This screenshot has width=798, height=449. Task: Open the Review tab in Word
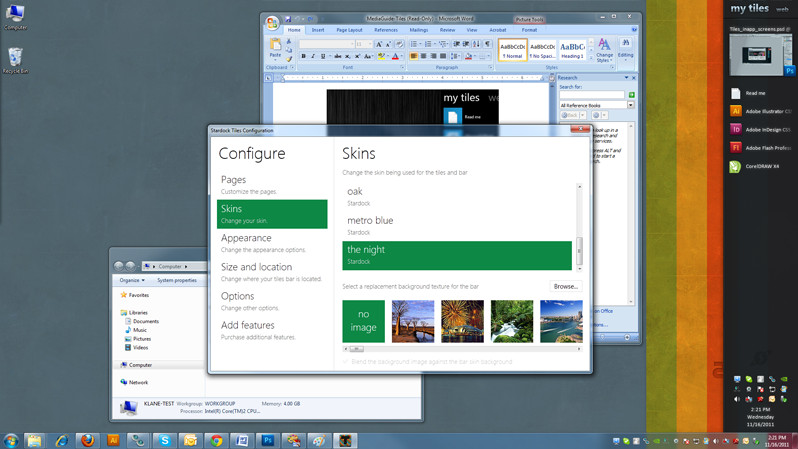click(x=447, y=30)
